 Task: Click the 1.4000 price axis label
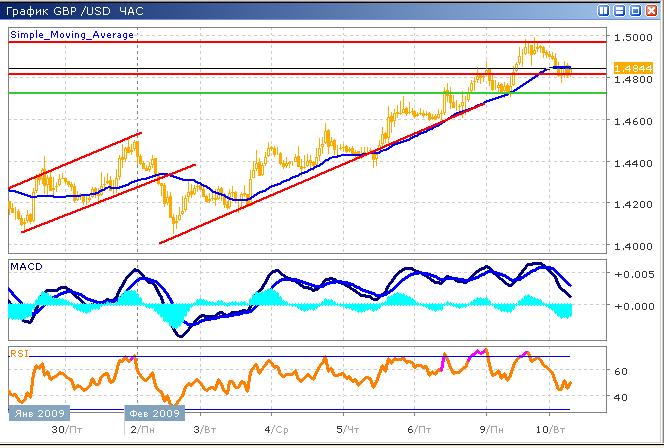point(629,246)
